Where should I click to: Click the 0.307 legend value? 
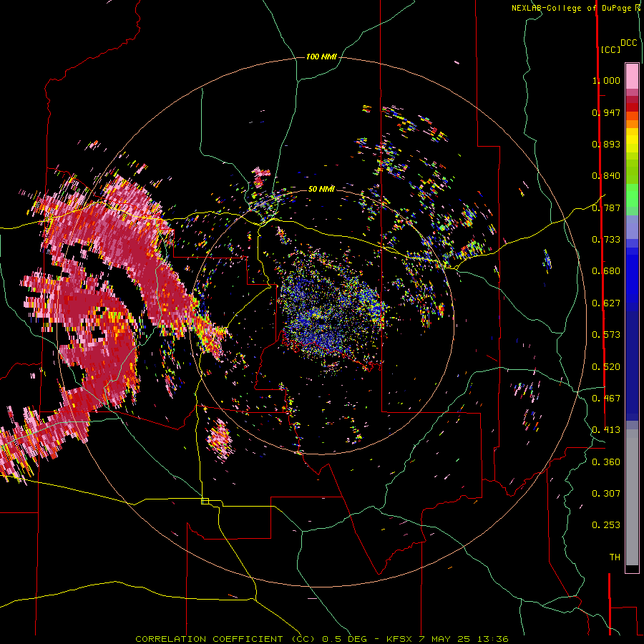tap(606, 494)
